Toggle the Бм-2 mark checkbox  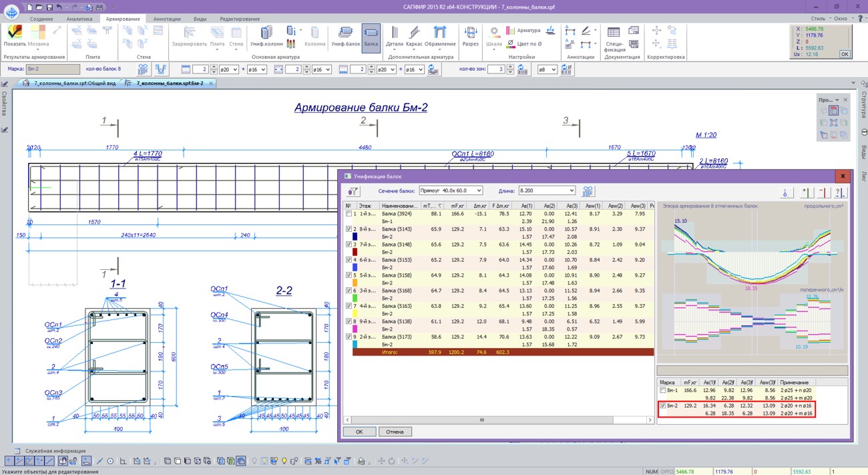pos(662,406)
